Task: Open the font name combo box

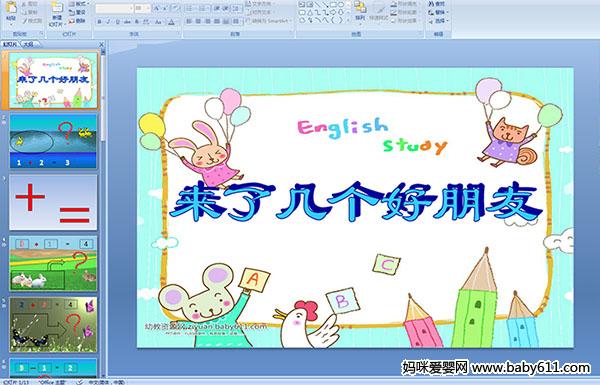Action: pyautogui.click(x=114, y=8)
